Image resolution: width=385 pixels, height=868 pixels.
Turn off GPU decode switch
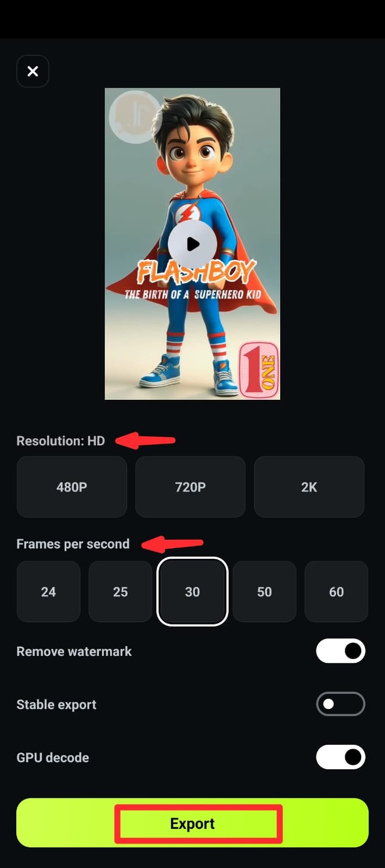(x=340, y=757)
